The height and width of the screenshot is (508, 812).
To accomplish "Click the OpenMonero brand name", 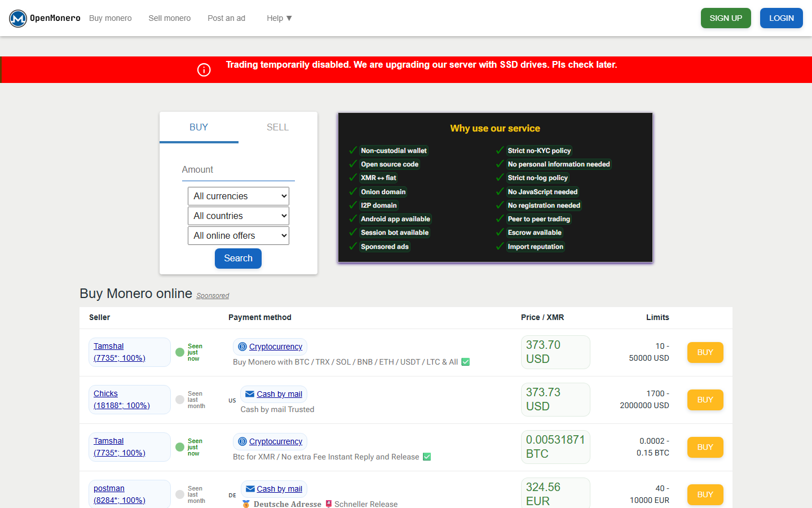I will [55, 18].
